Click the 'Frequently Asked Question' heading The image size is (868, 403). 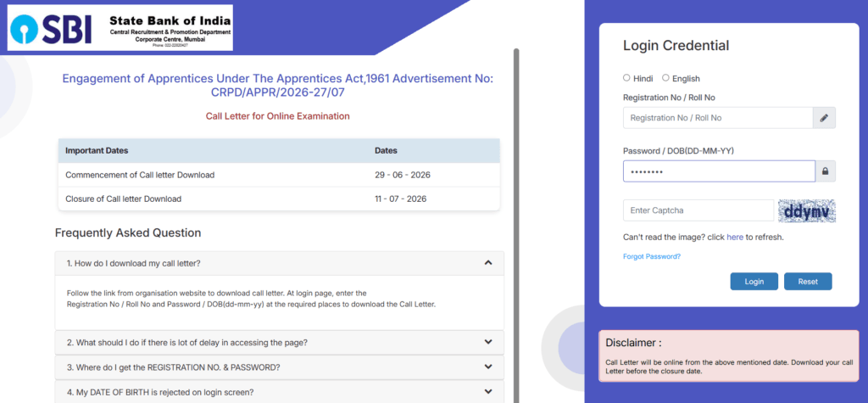128,232
